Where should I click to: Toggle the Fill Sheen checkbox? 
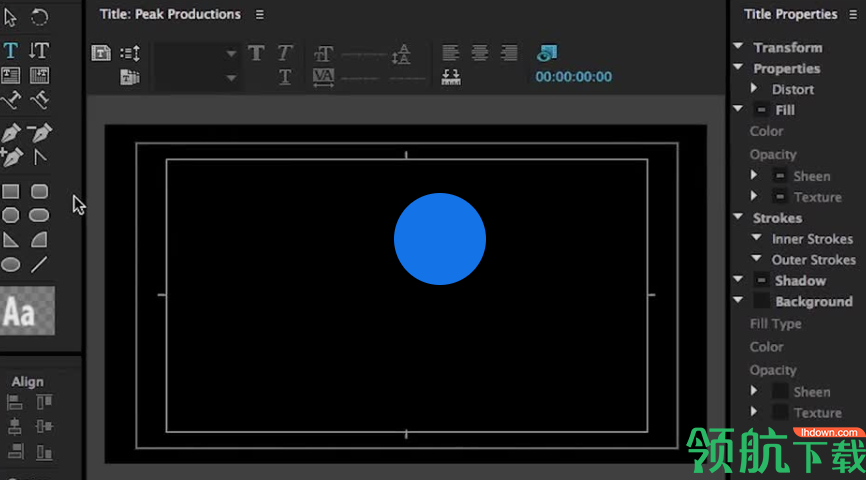click(780, 176)
